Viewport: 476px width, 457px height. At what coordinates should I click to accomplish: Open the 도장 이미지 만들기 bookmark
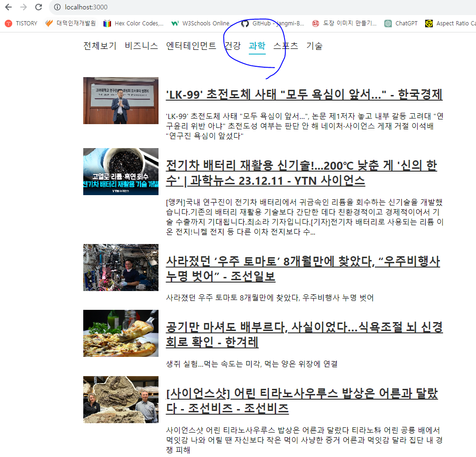(344, 24)
